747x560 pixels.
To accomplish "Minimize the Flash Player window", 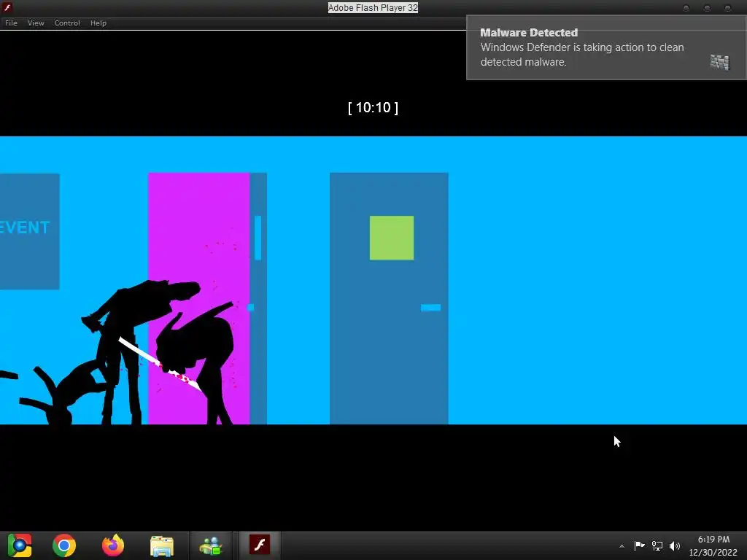I will (686, 8).
